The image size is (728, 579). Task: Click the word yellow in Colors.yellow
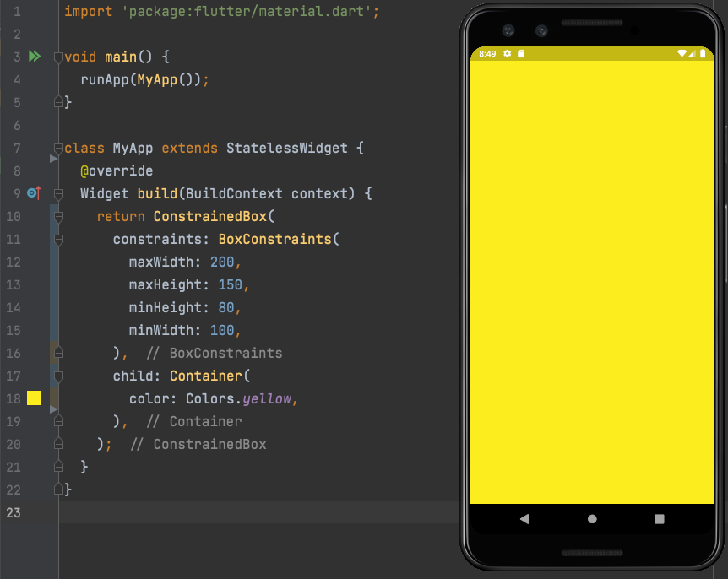(267, 398)
